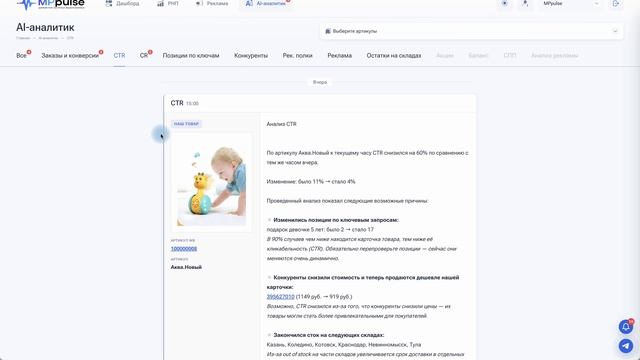640x360 pixels.
Task: Open the AI-аналитик item in the top navigation
Action: coord(265,3)
